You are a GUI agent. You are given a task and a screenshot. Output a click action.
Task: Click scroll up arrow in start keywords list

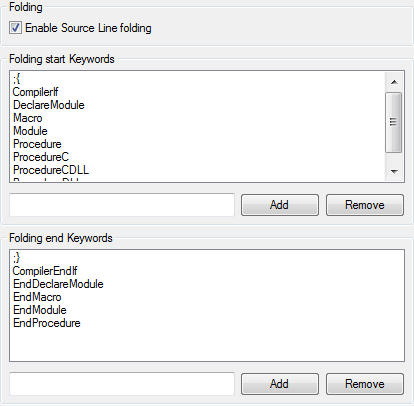pyautogui.click(x=394, y=82)
